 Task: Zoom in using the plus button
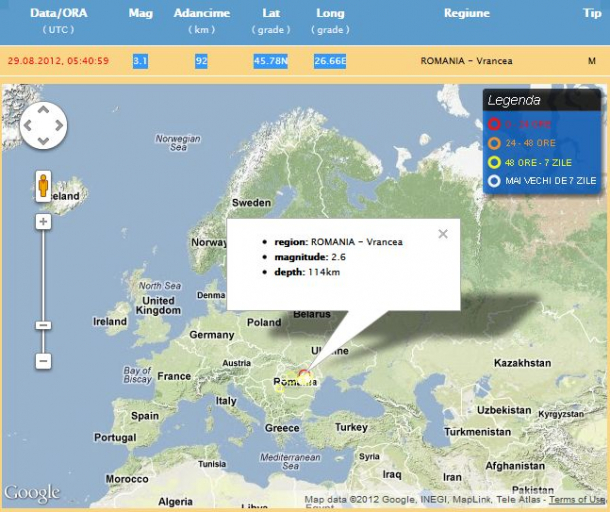tap(43, 222)
